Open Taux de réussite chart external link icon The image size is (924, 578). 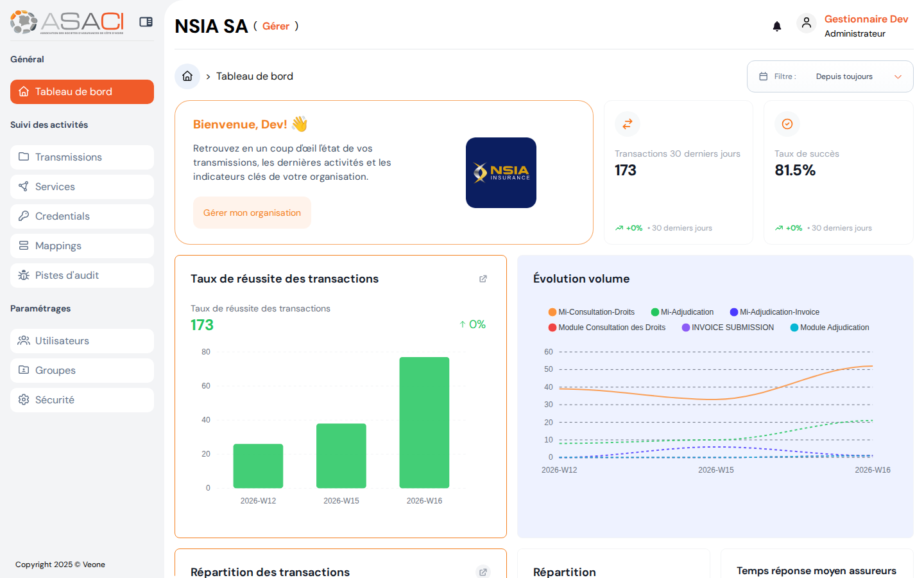pos(483,279)
